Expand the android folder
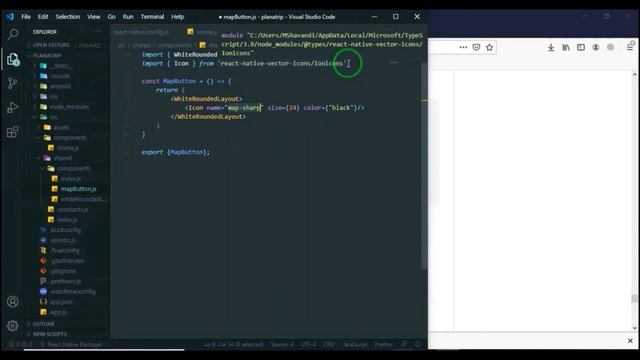The image size is (640, 360). 60,86
